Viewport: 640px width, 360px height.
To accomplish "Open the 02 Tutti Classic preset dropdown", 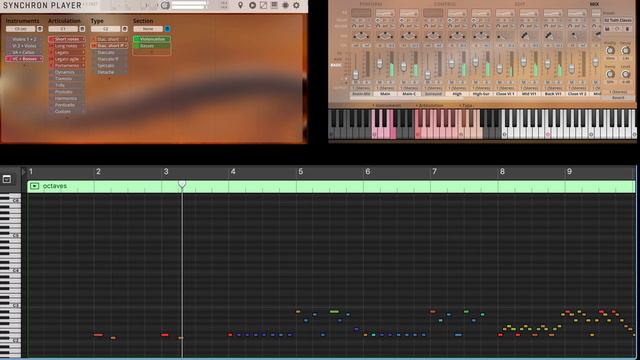I will [x=618, y=20].
